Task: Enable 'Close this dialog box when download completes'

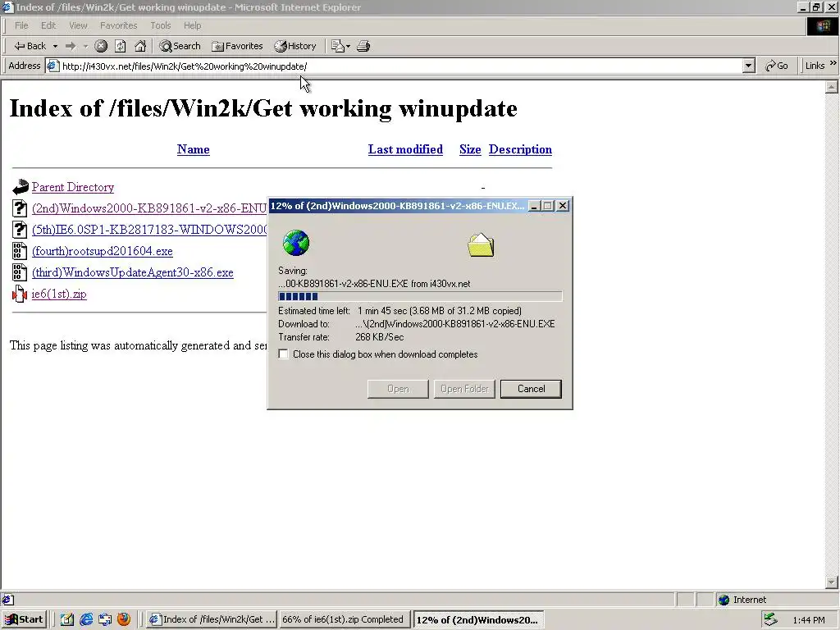Action: coord(283,354)
